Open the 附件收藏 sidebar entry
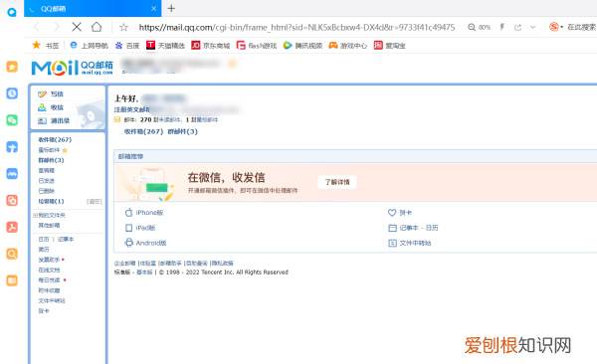This screenshot has width=597, height=364. (x=49, y=290)
